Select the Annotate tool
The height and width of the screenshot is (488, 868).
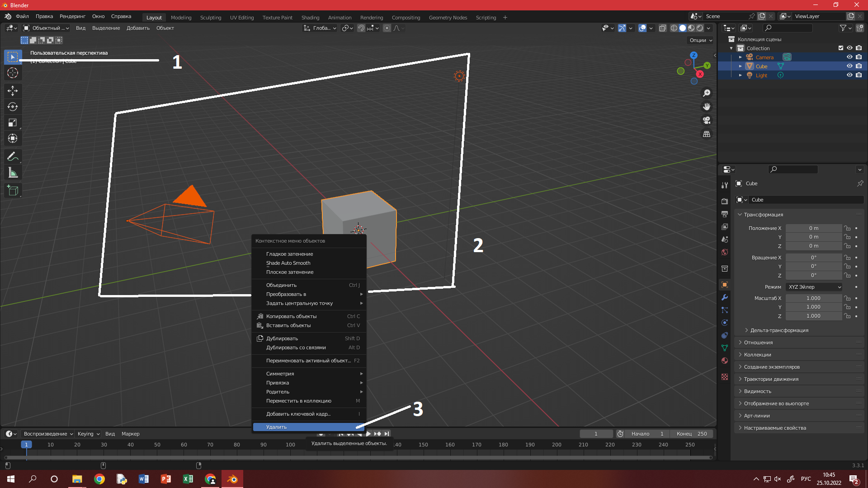tap(13, 156)
